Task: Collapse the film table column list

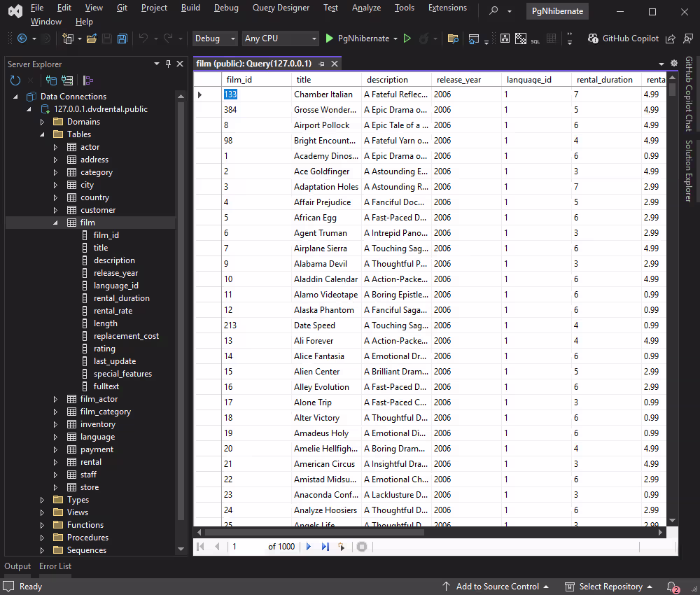Action: pyautogui.click(x=55, y=222)
